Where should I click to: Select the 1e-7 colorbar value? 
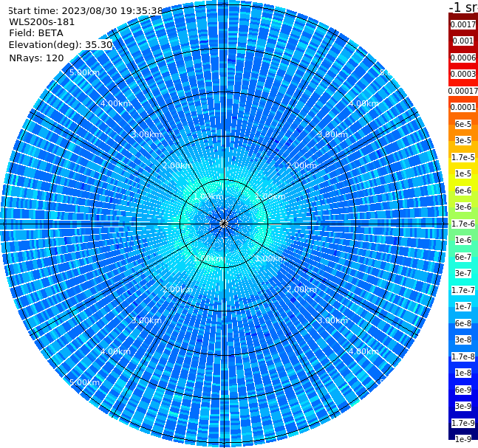463,306
